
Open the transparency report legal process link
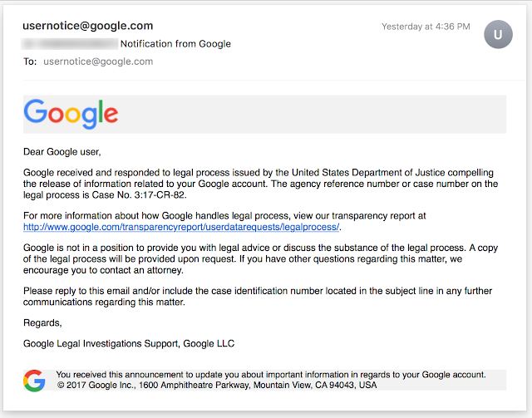coord(181,227)
